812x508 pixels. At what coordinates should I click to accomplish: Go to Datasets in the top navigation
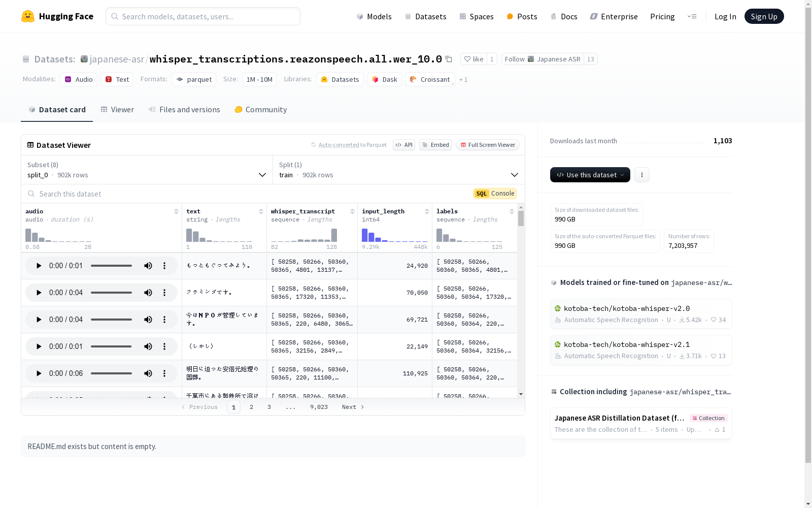(x=425, y=17)
